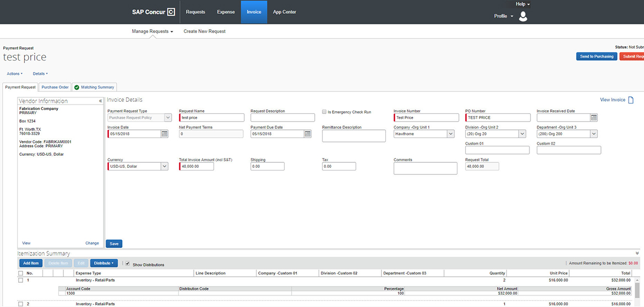Click the View Invoice document icon
The height and width of the screenshot is (307, 644).
click(631, 100)
